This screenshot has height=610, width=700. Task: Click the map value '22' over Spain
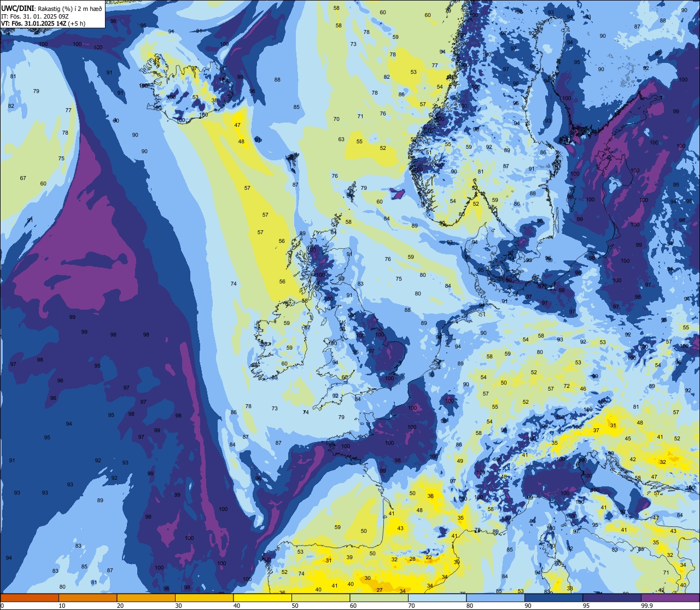click(429, 557)
